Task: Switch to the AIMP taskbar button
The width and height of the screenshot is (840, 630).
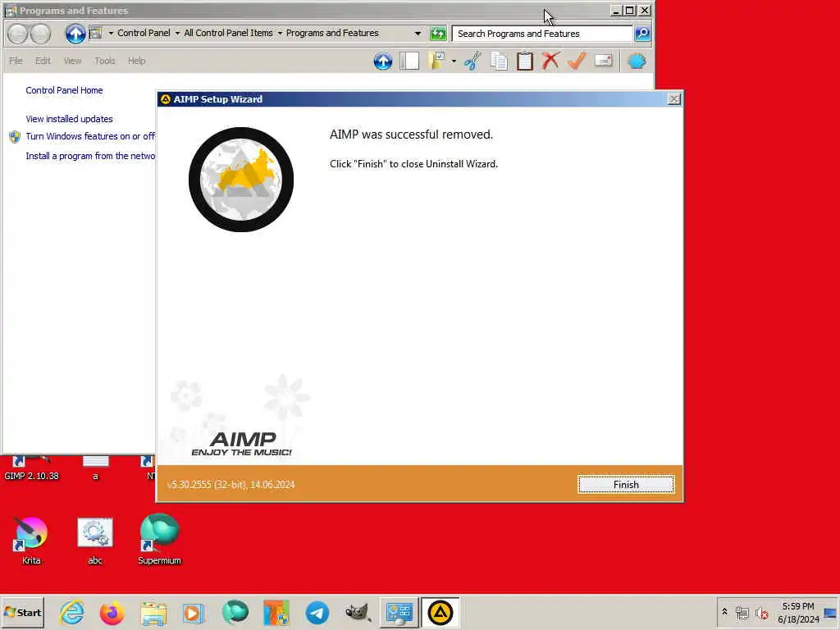Action: 440,613
